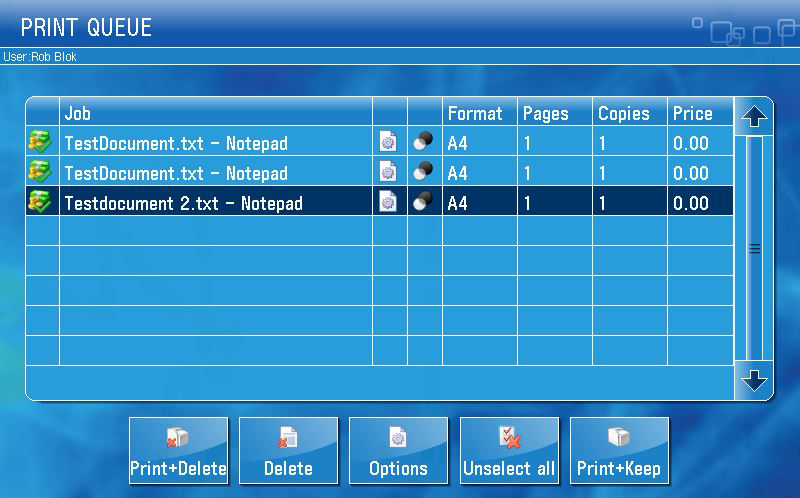
Task: Click settings page icon for second TestDocument.txt job
Action: coord(388,173)
